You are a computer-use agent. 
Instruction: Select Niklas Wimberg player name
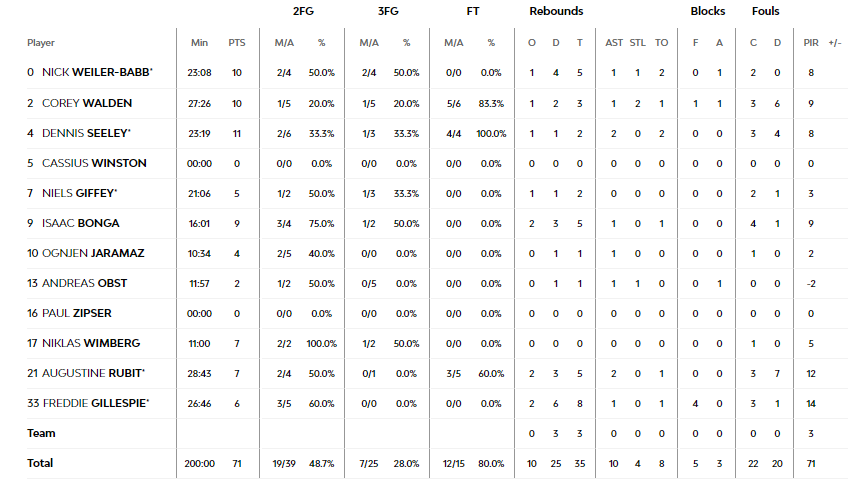coord(91,343)
